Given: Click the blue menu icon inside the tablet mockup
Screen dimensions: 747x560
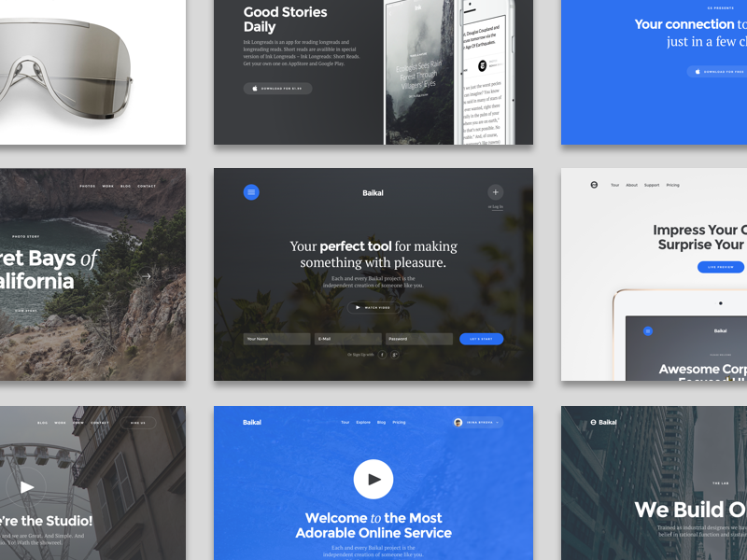Looking at the screenshot, I should 647,331.
